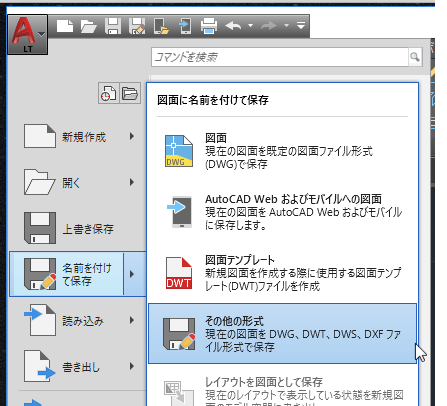Open the AutoCAD LT application menu button
The width and height of the screenshot is (447, 406).
28,35
